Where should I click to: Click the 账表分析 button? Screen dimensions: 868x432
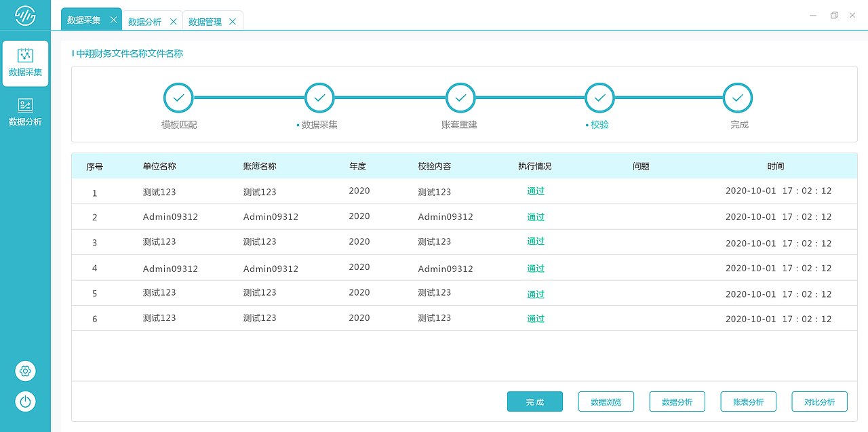coord(749,401)
